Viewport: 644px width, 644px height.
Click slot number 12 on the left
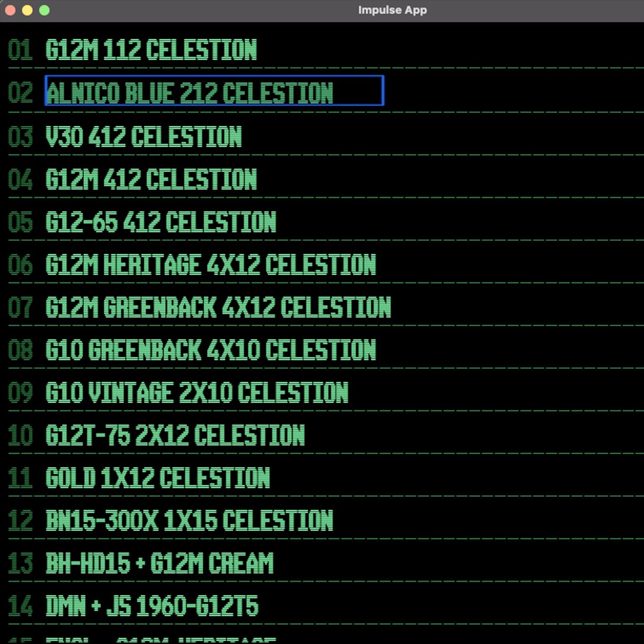point(21,521)
